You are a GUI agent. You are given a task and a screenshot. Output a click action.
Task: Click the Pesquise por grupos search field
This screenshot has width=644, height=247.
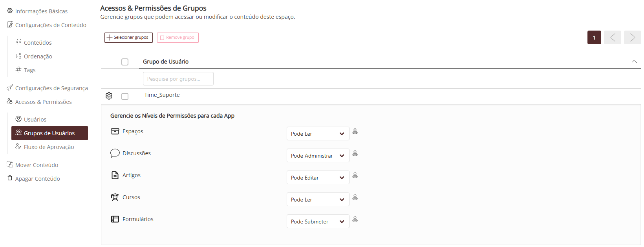click(178, 79)
